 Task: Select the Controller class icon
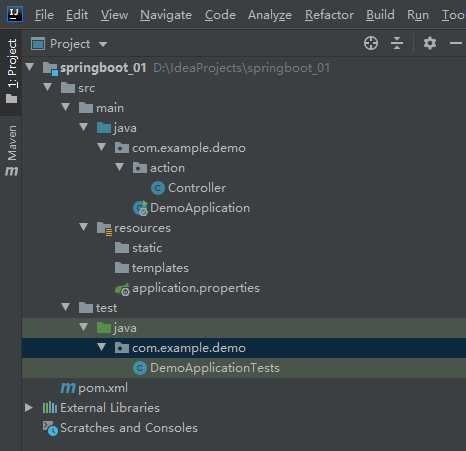[158, 188]
